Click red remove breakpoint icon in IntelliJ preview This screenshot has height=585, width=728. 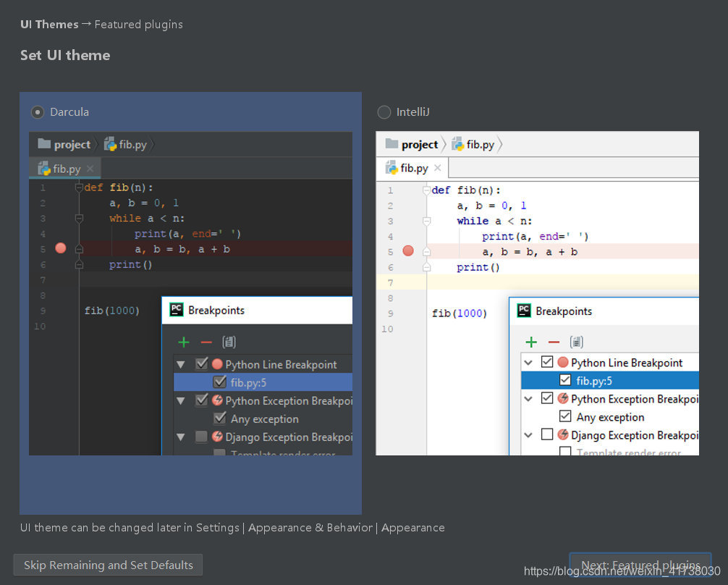(x=554, y=342)
